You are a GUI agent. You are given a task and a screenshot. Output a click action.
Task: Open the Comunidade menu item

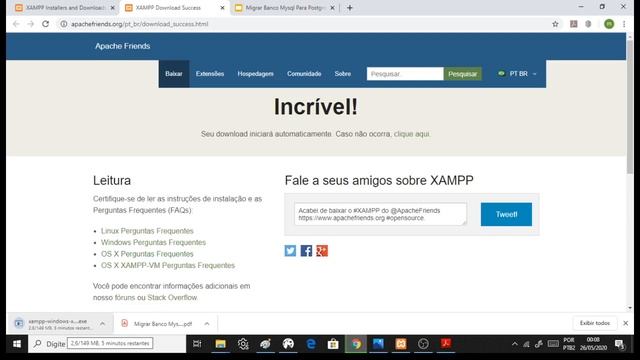(x=304, y=74)
